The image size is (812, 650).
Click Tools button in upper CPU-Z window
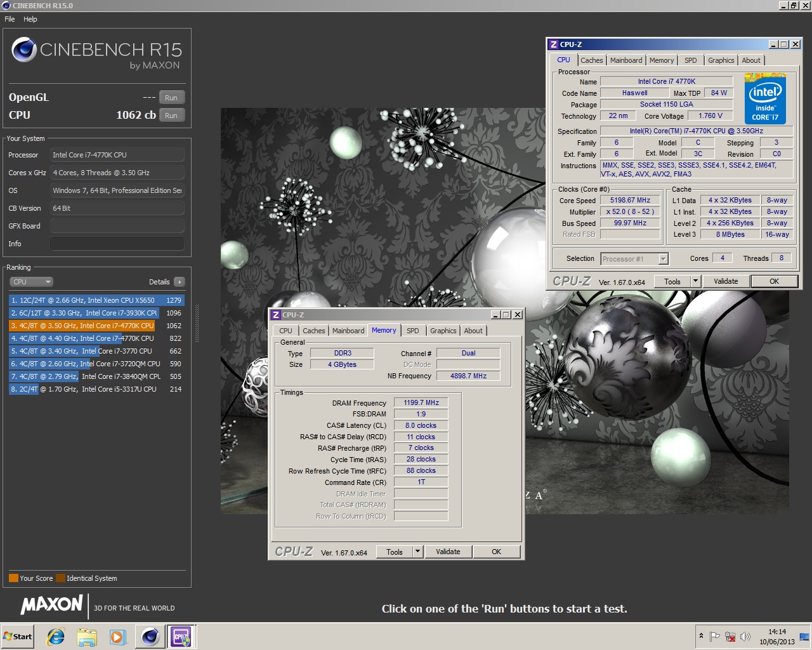tap(672, 282)
